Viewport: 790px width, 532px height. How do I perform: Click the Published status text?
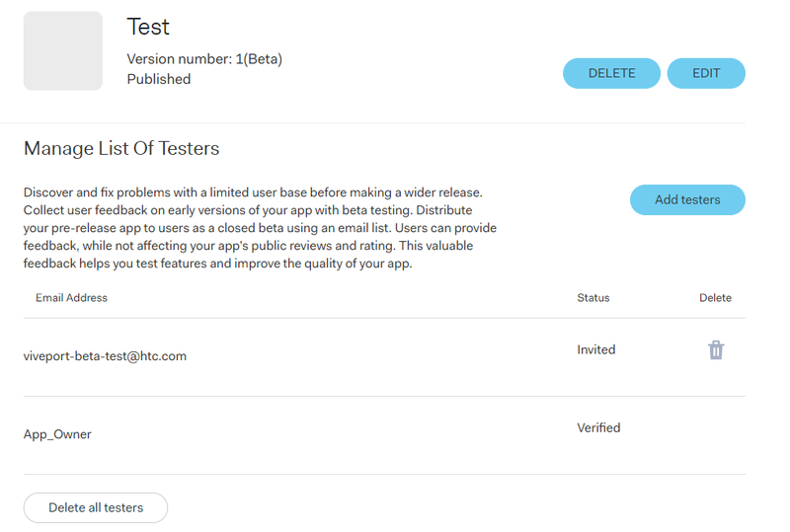(159, 79)
